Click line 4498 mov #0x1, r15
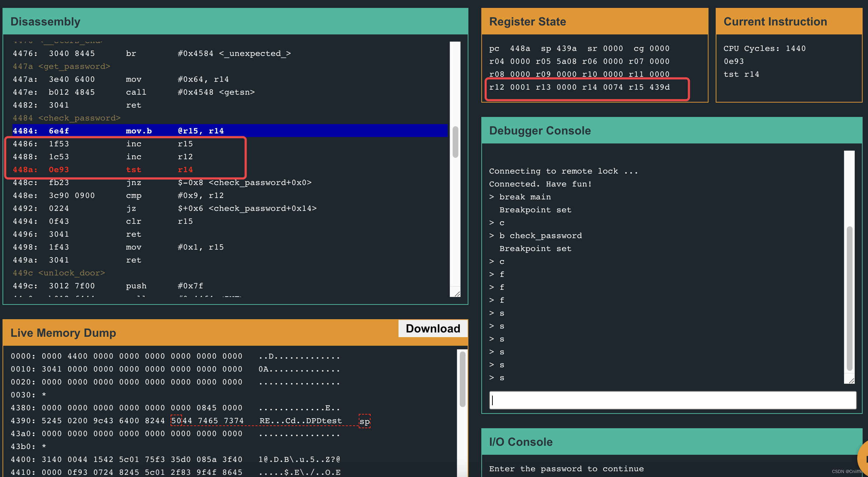 coord(230,247)
